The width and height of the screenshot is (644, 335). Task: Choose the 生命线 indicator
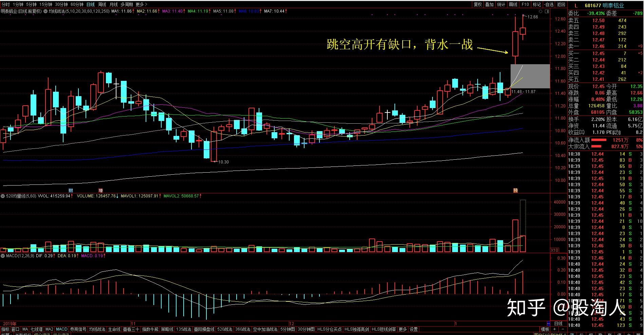click(x=114, y=329)
